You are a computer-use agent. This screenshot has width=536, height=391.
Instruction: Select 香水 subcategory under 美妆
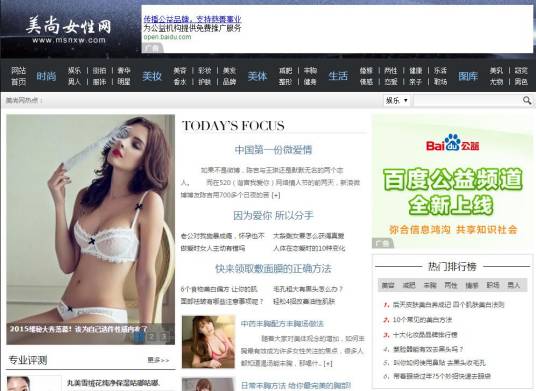pyautogui.click(x=180, y=82)
